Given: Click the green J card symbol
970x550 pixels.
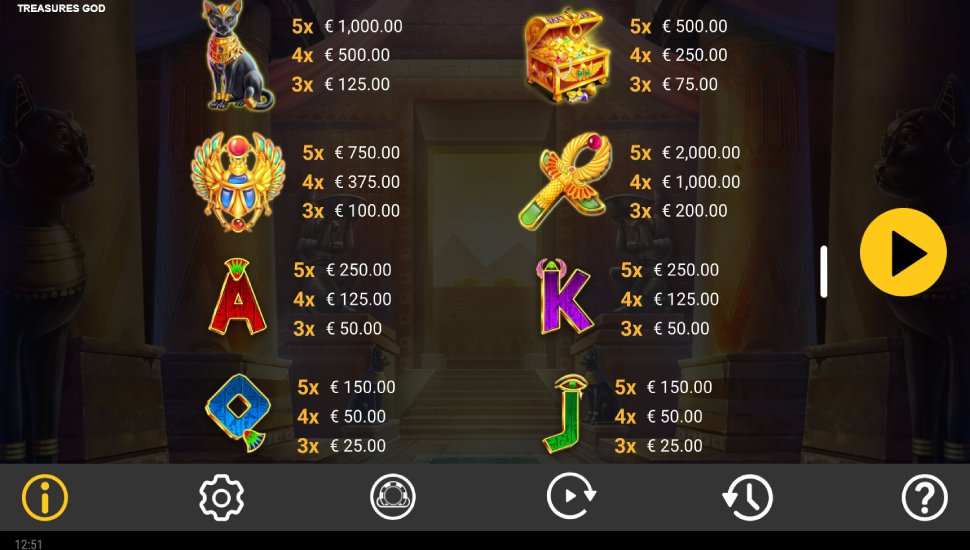Looking at the screenshot, I should coord(565,413).
